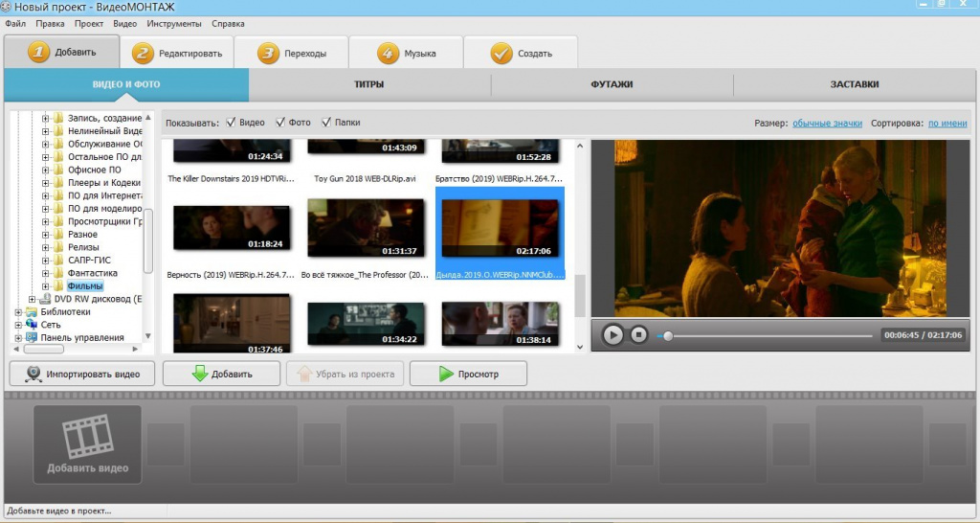980x523 pixels.
Task: Select the Во всё тяжкое_The Professor thumbnail
Action: tap(366, 228)
